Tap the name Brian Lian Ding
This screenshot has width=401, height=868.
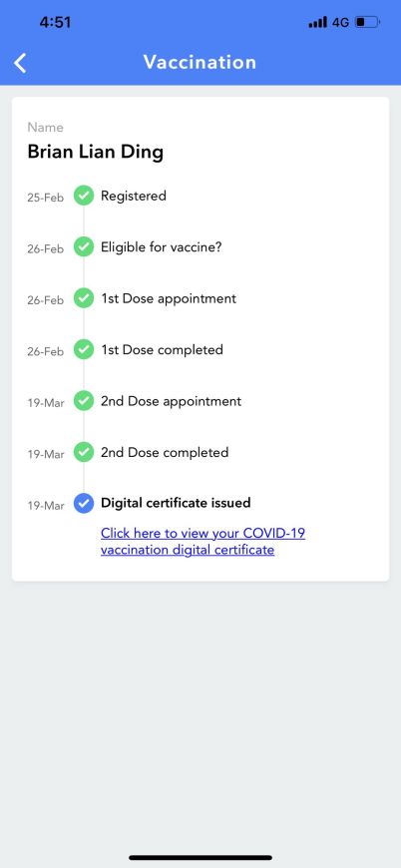coord(95,152)
